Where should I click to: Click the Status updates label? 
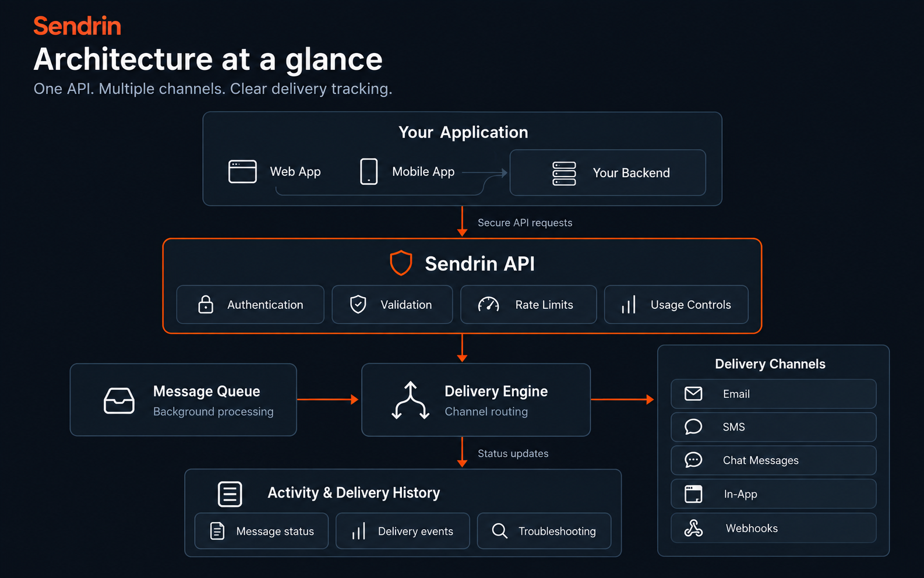coord(513,453)
